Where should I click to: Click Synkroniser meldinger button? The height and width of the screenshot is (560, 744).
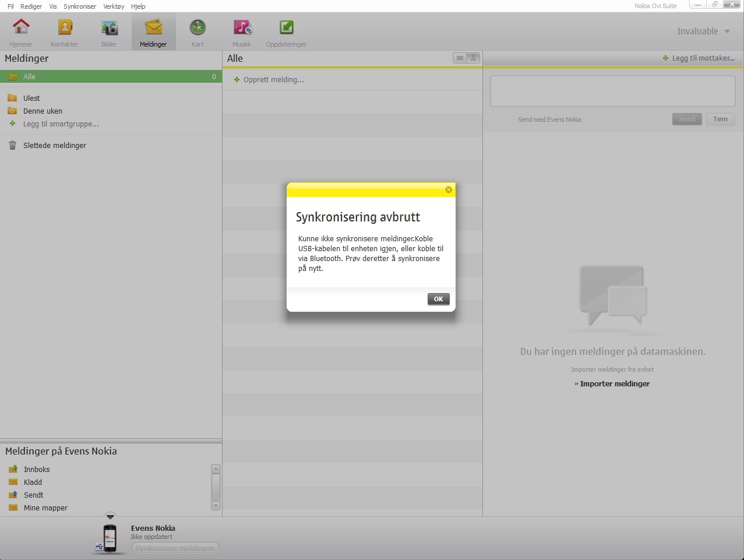click(175, 548)
